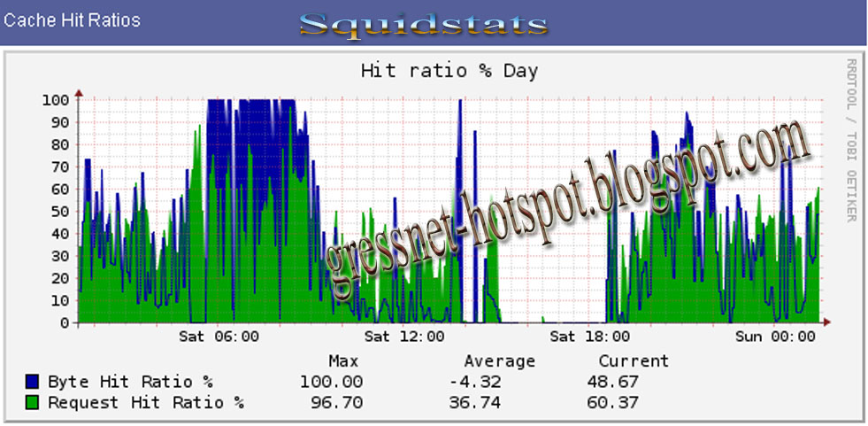Click the 100 y-axis label
The image size is (868, 426).
(55, 100)
